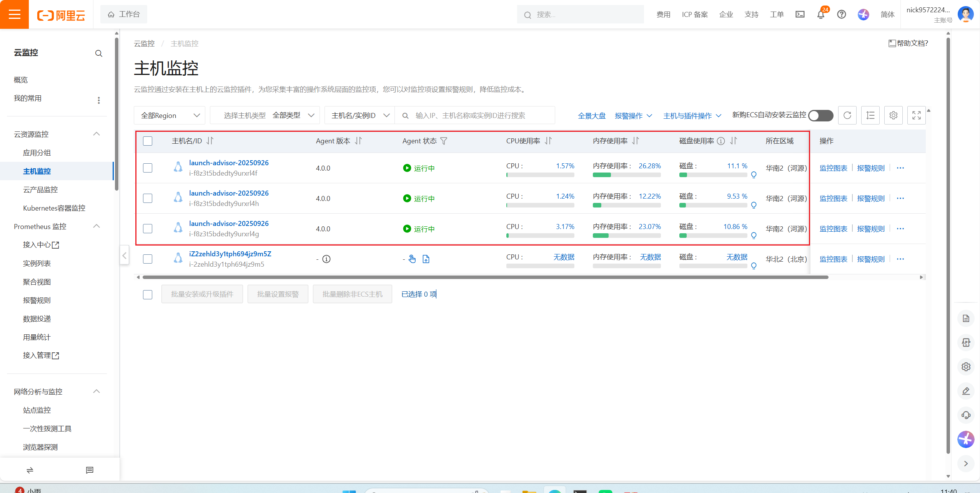Click the orange hamburger menu icon
The width and height of the screenshot is (980, 493).
(14, 15)
